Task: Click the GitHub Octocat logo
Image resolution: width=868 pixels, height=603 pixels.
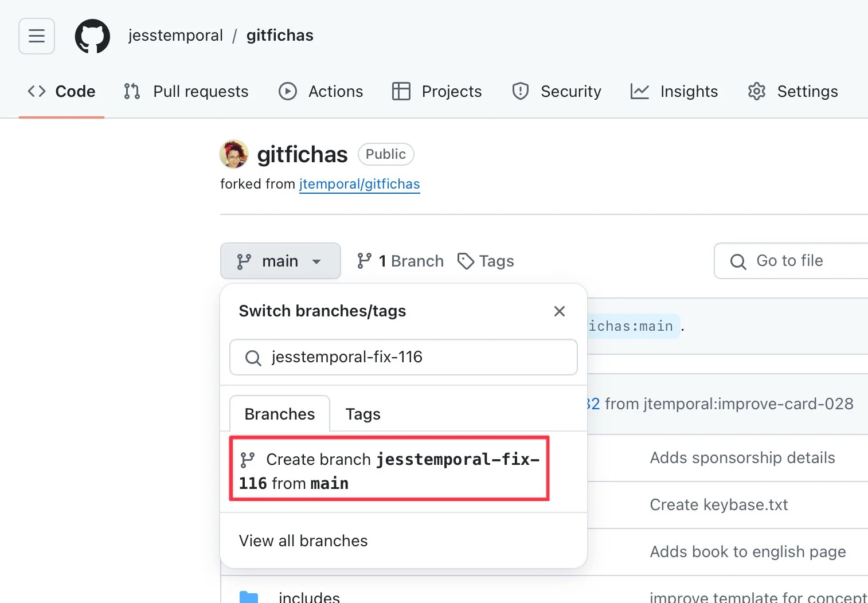Action: pyautogui.click(x=92, y=36)
